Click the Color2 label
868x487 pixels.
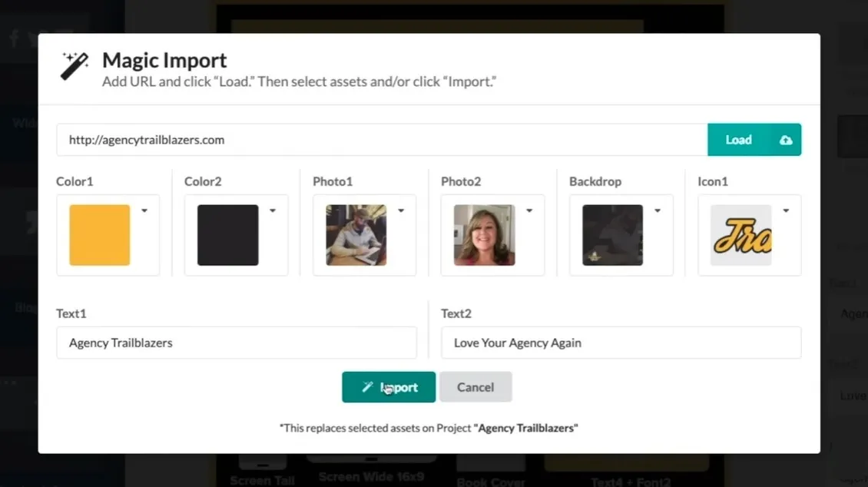203,181
